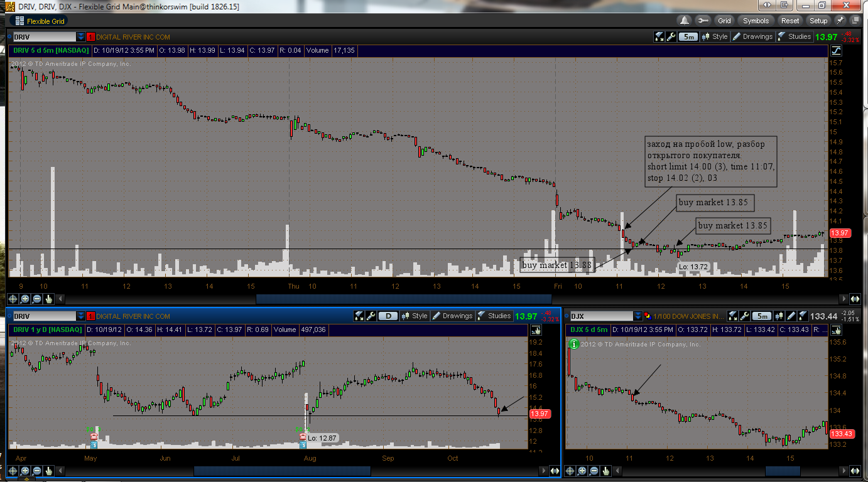Click zoom out magnifier under the daily chart
Image resolution: width=868 pixels, height=482 pixels.
(x=36, y=471)
